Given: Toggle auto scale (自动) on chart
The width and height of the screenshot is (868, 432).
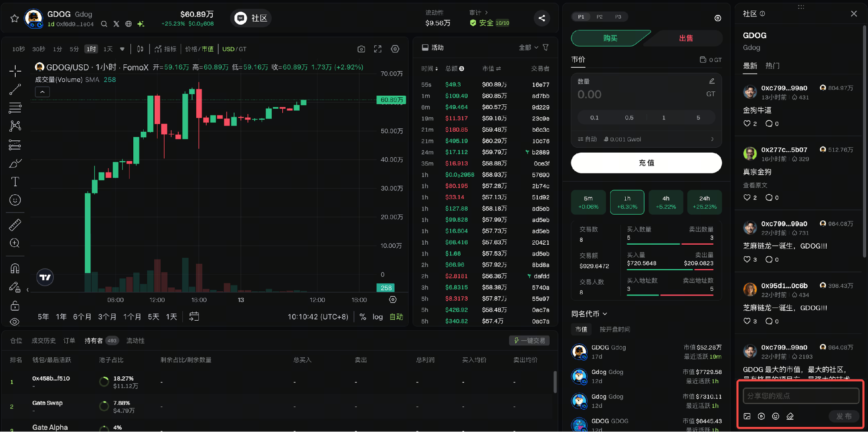Looking at the screenshot, I should coord(396,317).
